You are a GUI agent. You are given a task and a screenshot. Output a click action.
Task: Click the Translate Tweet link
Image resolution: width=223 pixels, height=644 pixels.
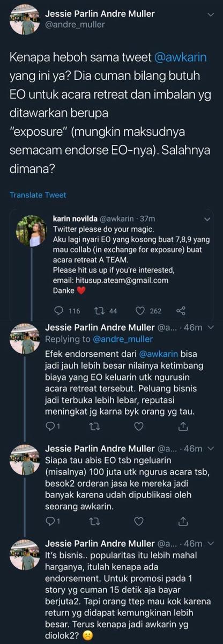[38, 195]
